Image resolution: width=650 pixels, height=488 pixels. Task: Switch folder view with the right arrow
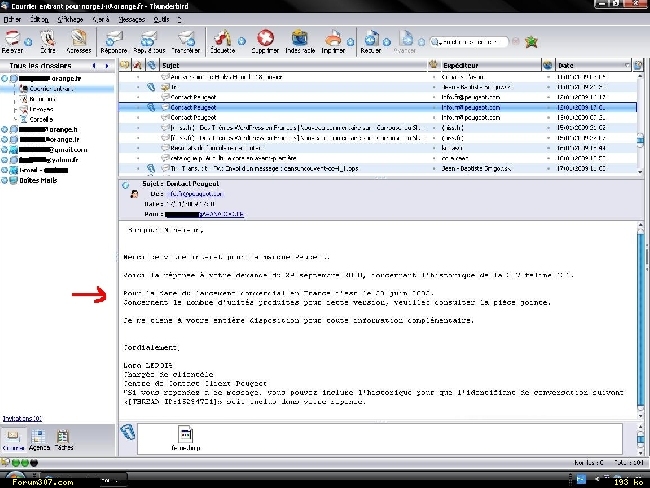107,66
